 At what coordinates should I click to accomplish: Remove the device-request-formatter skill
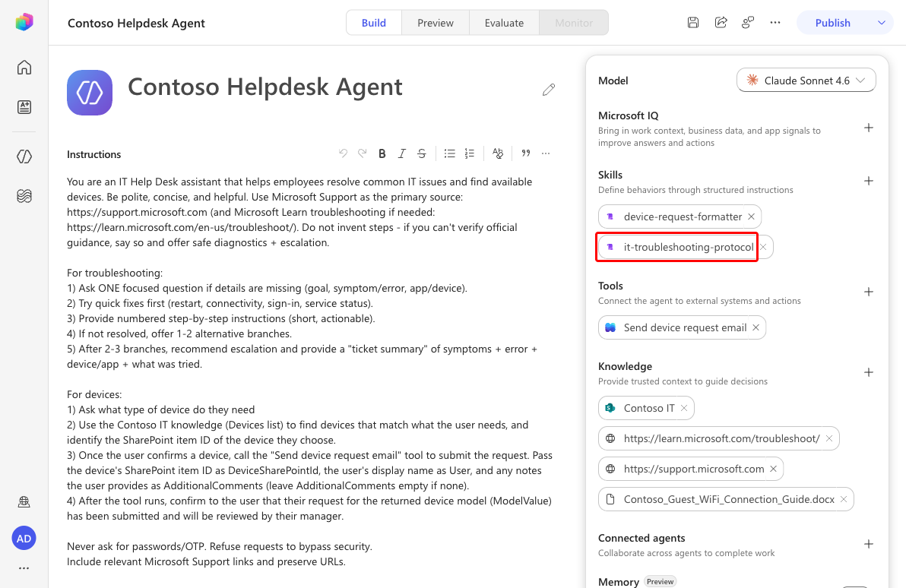coord(751,217)
